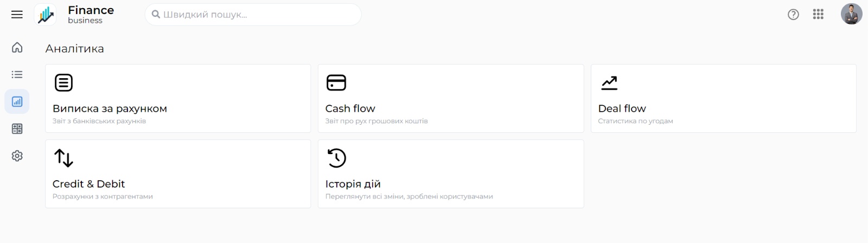The image size is (868, 243).
Task: Open Settings gear in the sidebar
Action: [x=17, y=156]
